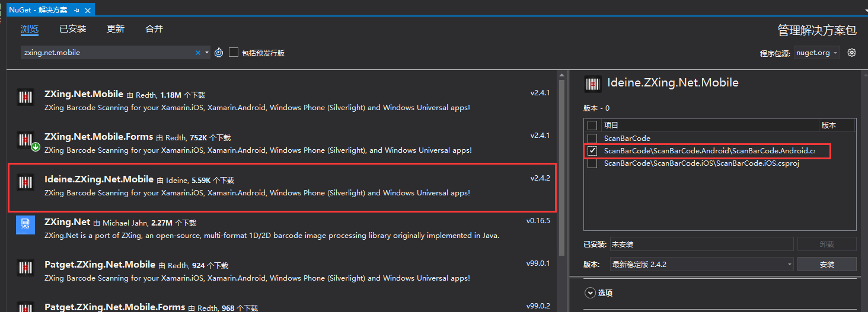Image resolution: width=868 pixels, height=312 pixels.
Task: Click the Patget.ZXing.Net.Mobile package icon
Action: coord(25,268)
